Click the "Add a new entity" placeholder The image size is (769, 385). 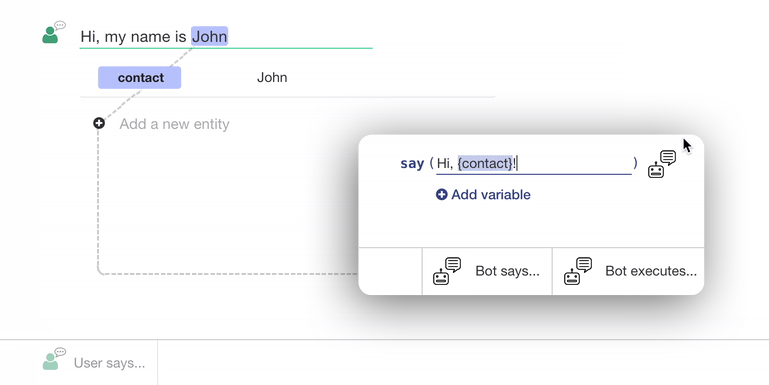coord(175,124)
